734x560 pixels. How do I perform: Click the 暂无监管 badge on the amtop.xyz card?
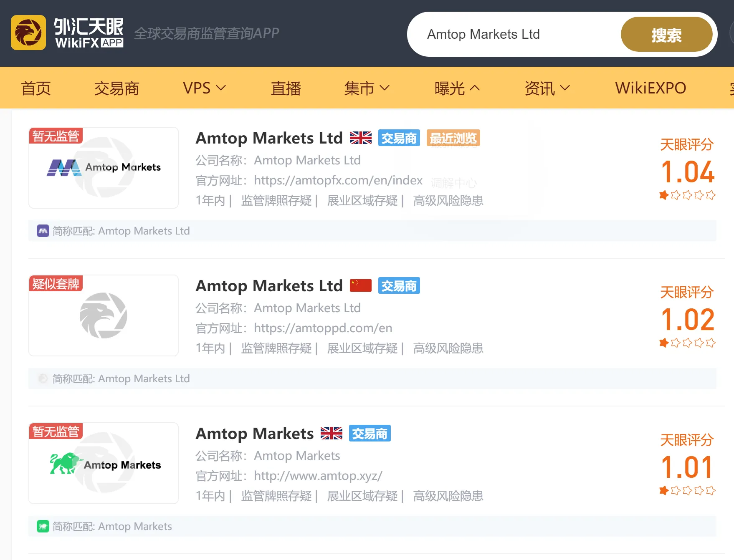(56, 431)
